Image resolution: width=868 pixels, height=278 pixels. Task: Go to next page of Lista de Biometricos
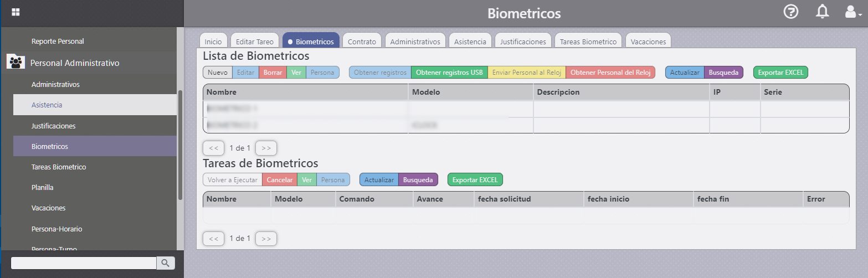(266, 148)
